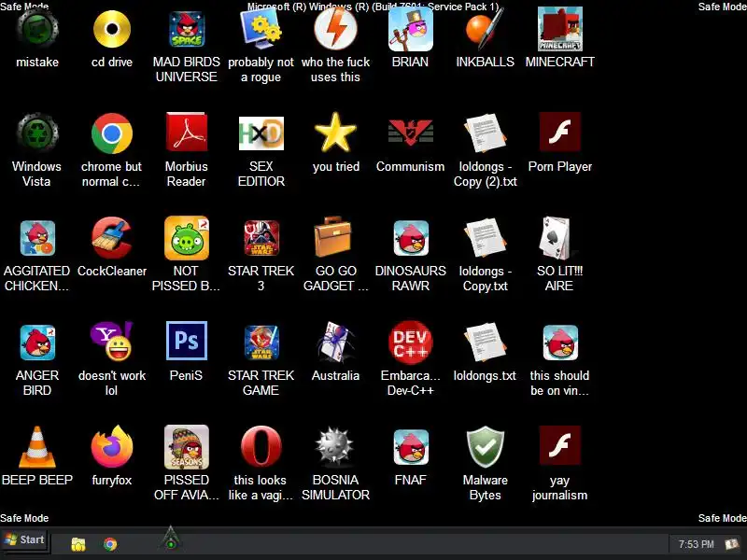Select the 'Windows Vista' recycle bin icon
This screenshot has width=747, height=560.
pos(37,133)
